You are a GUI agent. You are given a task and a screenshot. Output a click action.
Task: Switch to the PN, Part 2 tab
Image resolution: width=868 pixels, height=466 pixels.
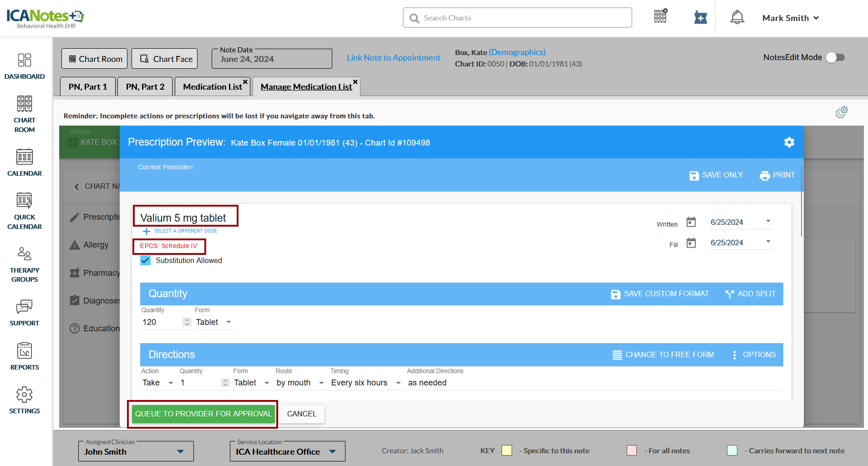(x=145, y=86)
